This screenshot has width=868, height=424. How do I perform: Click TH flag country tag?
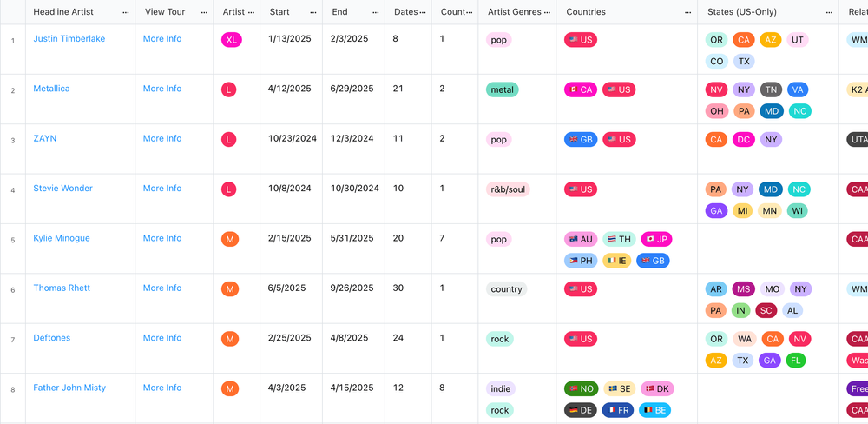point(619,240)
